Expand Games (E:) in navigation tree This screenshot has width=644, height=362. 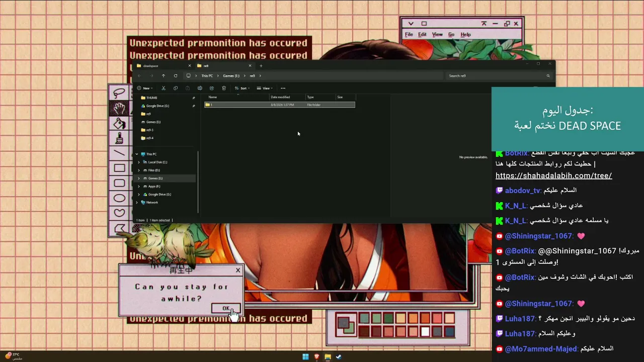coord(139,178)
